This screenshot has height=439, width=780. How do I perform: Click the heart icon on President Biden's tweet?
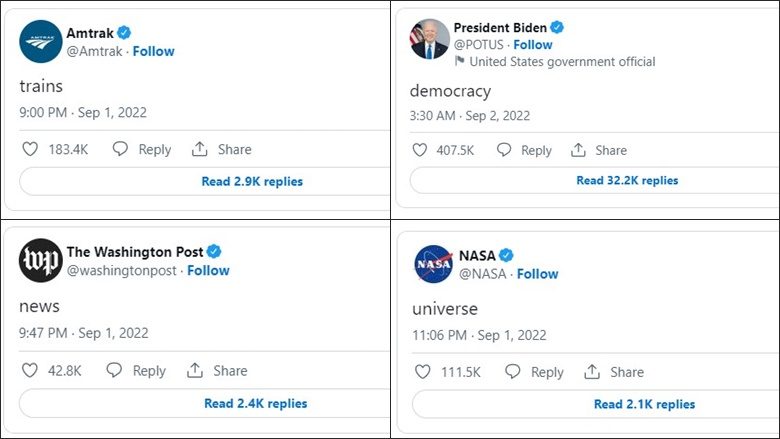pyautogui.click(x=419, y=150)
